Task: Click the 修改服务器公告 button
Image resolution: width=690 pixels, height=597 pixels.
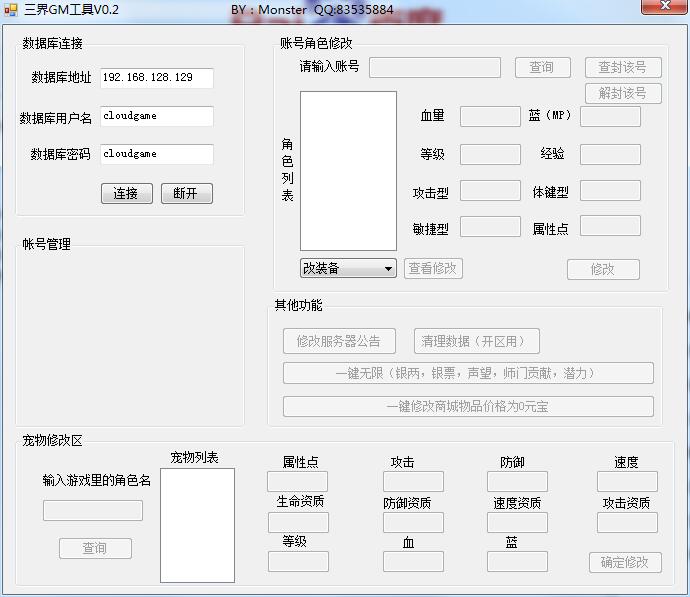Action: click(x=339, y=341)
